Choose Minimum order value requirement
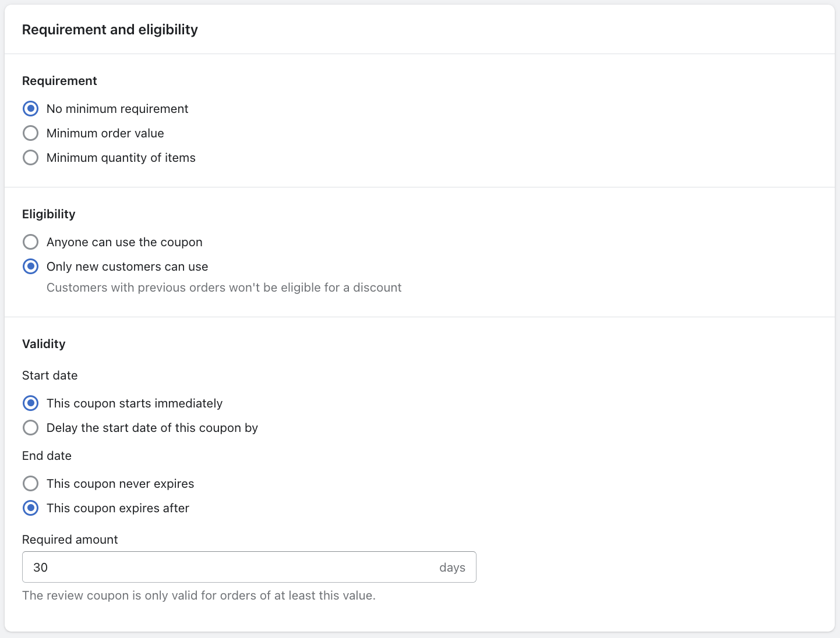 click(30, 133)
